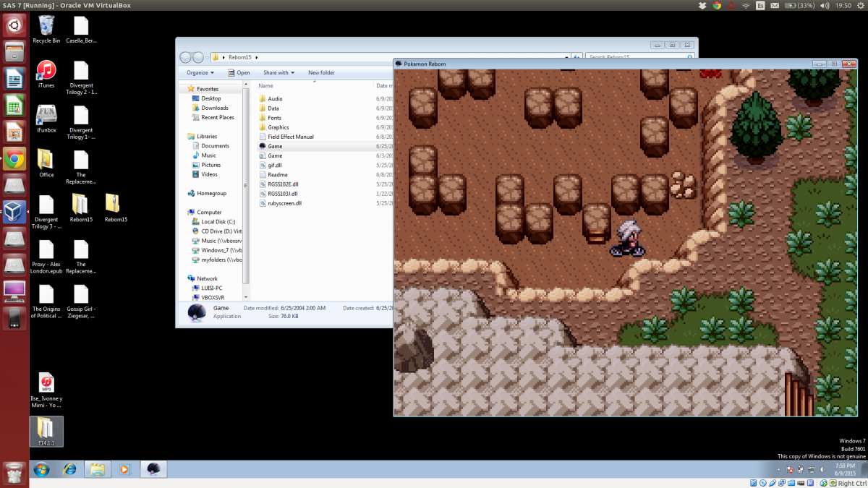Open the iTunes desktop shortcut

[x=46, y=71]
